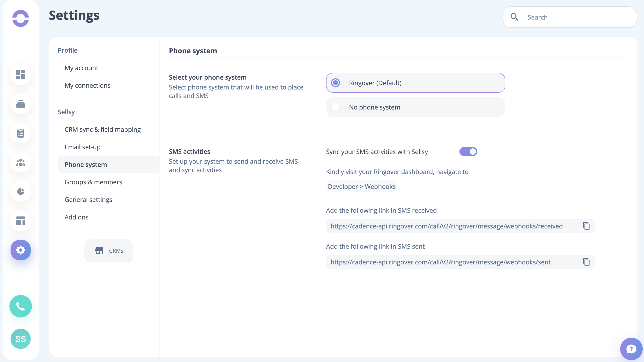Image resolution: width=644 pixels, height=362 pixels.
Task: Go to CRM sync & field mapping
Action: (x=102, y=130)
